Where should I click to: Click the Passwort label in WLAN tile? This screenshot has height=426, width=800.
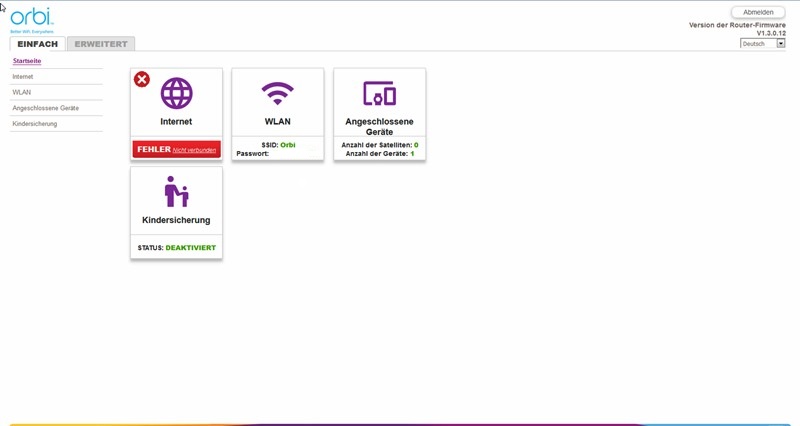click(253, 154)
